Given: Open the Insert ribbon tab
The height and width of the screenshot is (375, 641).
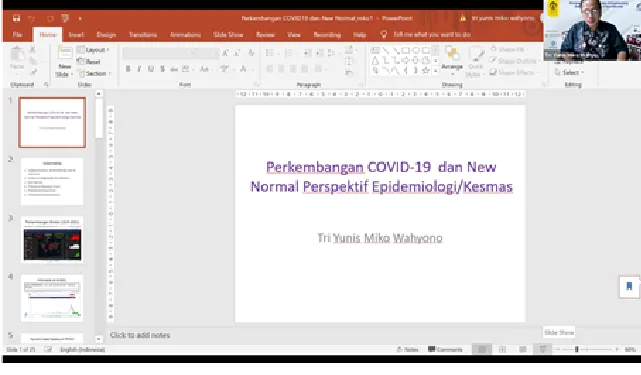Looking at the screenshot, I should 76,35.
